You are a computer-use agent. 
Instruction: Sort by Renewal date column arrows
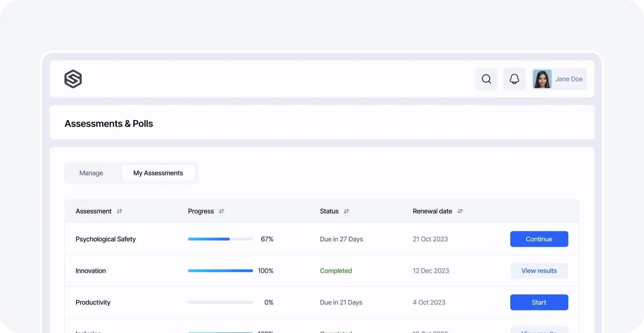click(x=460, y=211)
